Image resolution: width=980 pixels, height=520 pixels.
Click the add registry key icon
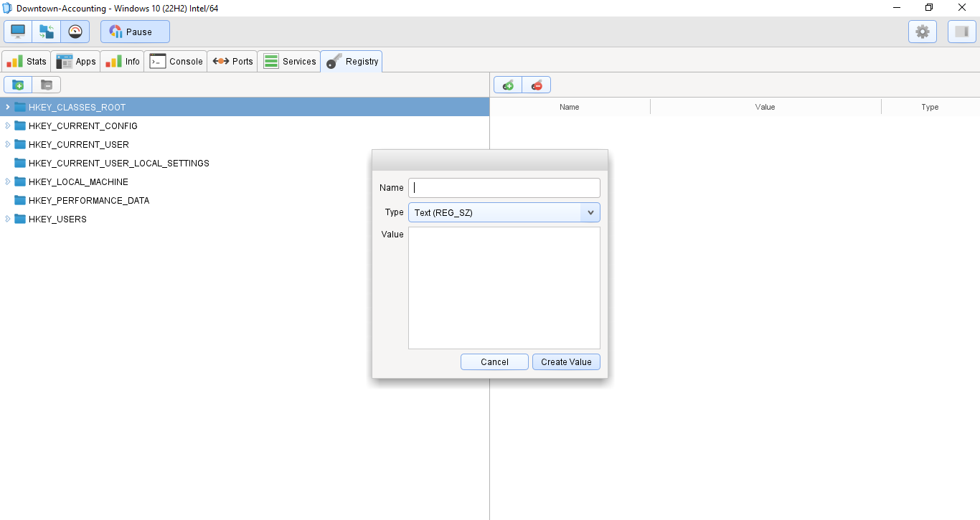pos(17,84)
